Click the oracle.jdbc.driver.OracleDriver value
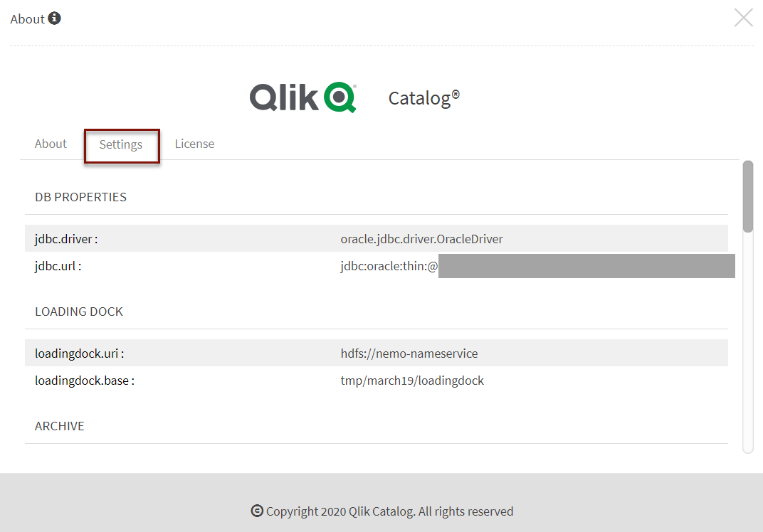 [421, 239]
